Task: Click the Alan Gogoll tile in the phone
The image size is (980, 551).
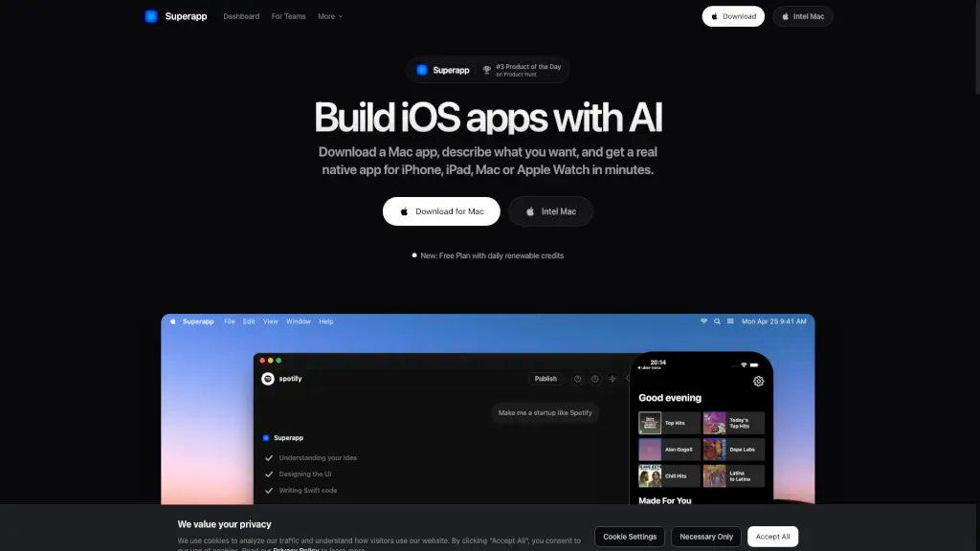Action: 669,450
